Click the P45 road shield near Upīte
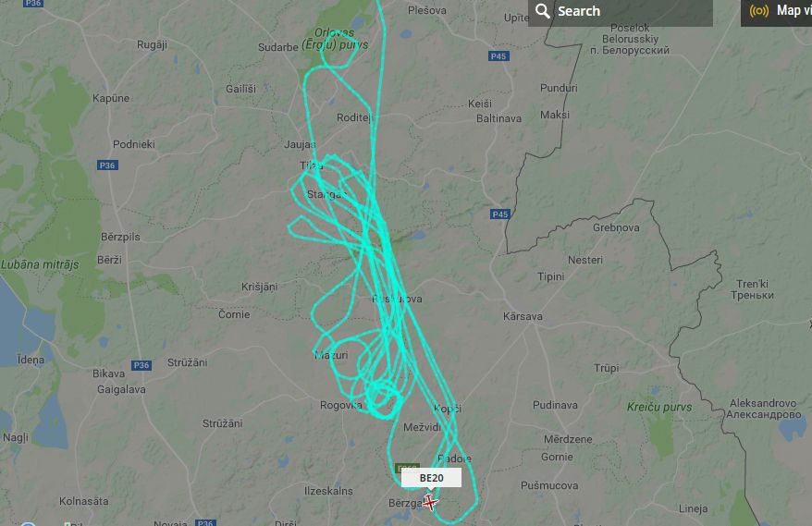This screenshot has height=526, width=812. (498, 55)
